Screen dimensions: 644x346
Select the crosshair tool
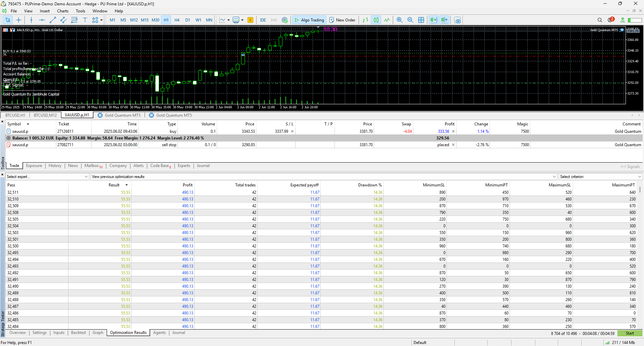click(19, 20)
